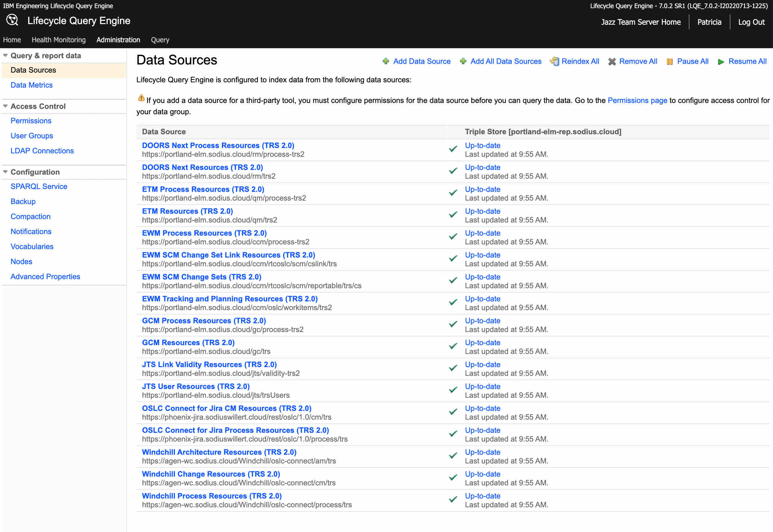Open the Query menu
The height and width of the screenshot is (532, 773).
pos(160,40)
